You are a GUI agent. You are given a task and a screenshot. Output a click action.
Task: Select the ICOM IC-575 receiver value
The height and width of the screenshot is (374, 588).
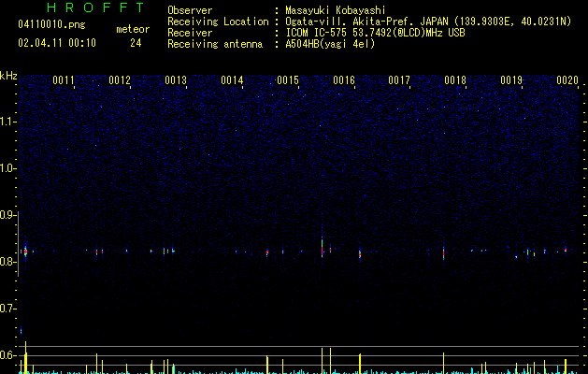point(375,33)
